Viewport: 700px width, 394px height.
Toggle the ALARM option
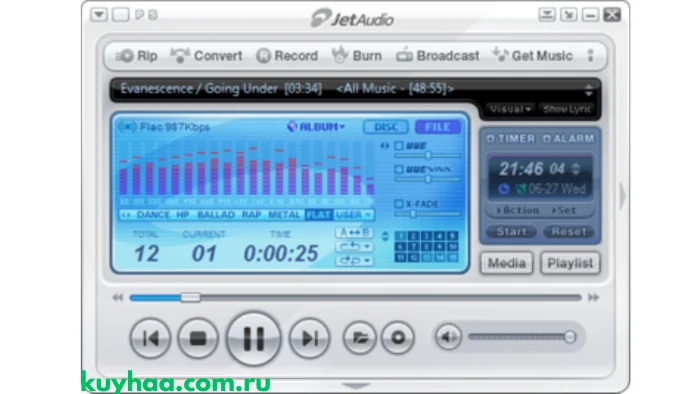[x=569, y=139]
